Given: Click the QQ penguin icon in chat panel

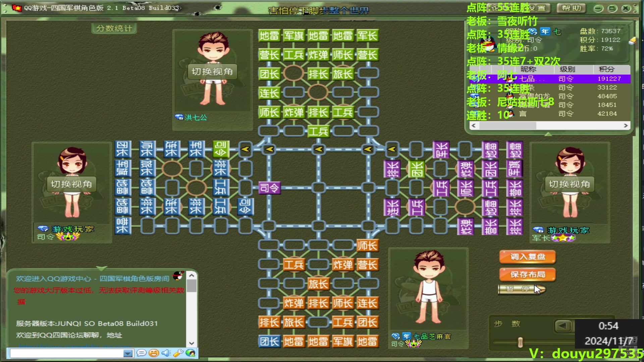Looking at the screenshot, I should [178, 276].
